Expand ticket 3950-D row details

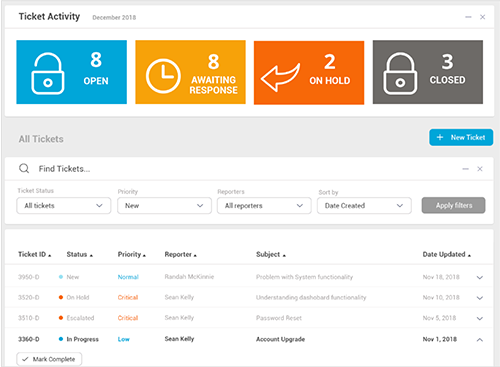click(480, 277)
